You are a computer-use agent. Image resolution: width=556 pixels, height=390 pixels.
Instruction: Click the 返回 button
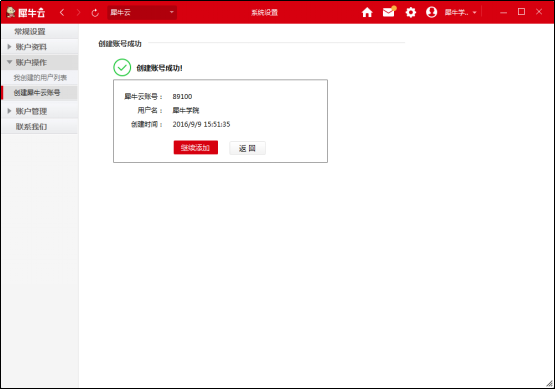tap(248, 148)
